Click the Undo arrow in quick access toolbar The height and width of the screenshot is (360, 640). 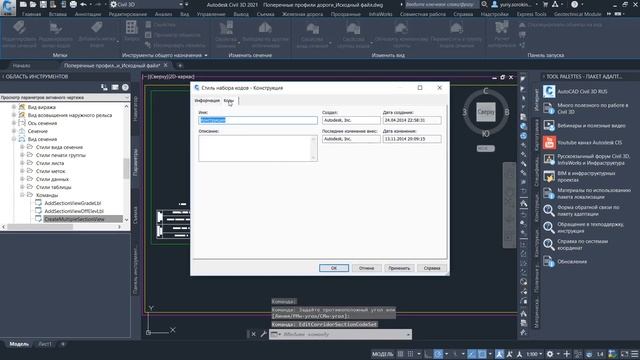tap(84, 4)
